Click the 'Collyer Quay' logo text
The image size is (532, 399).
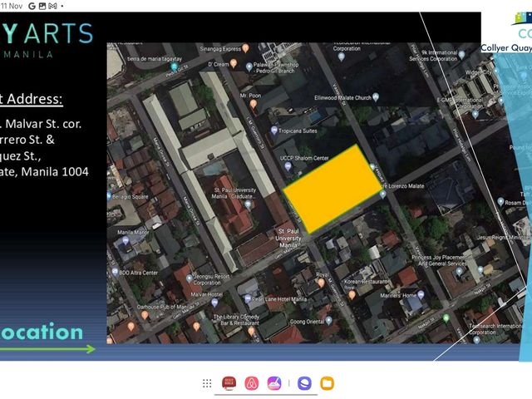click(506, 48)
